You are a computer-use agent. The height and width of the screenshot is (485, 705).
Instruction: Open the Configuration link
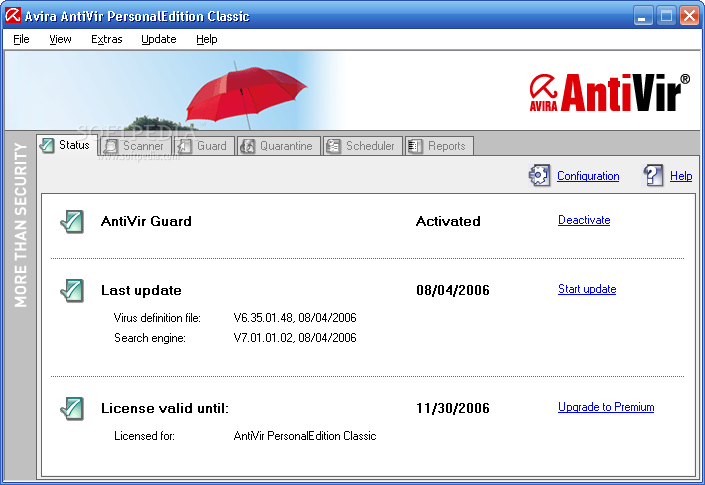tap(587, 176)
